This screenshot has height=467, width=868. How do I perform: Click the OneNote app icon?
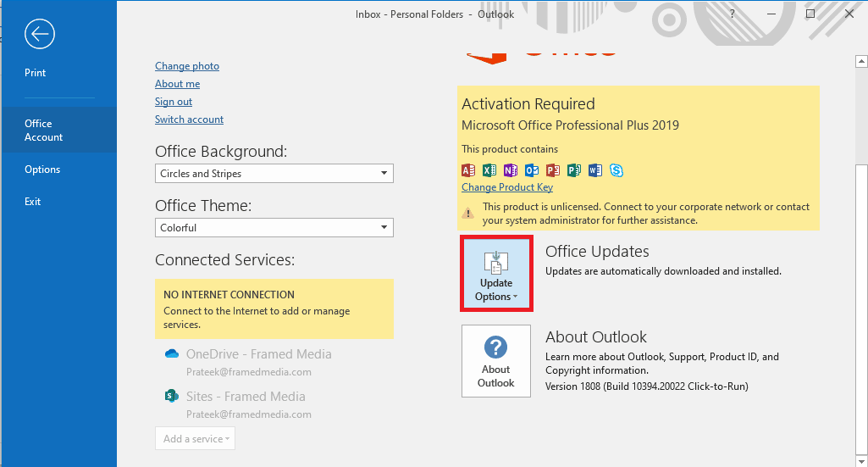click(x=511, y=170)
